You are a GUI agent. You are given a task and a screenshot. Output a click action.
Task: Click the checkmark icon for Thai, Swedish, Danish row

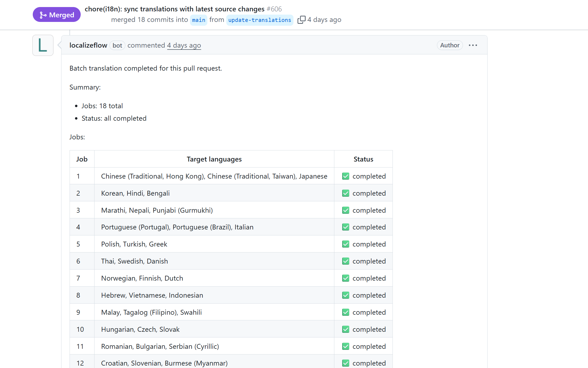346,261
